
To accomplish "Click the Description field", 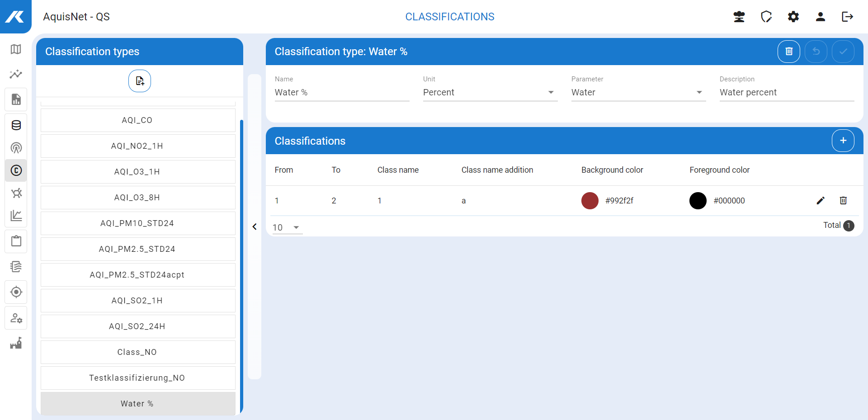I will [x=786, y=92].
